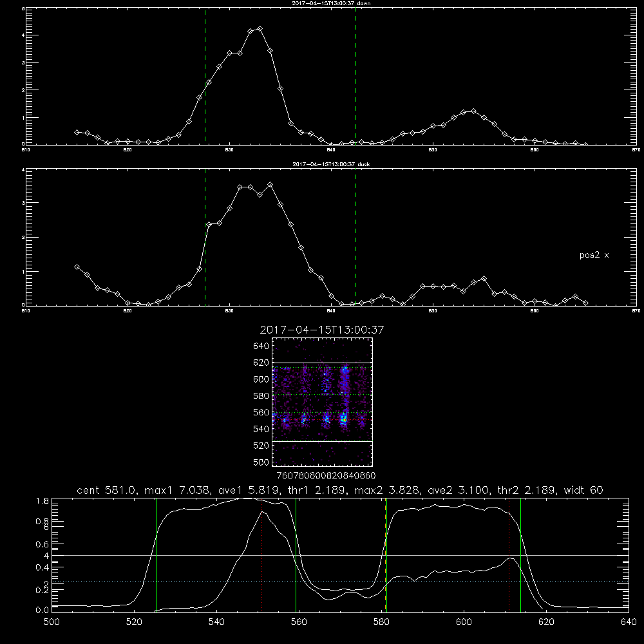Click spectrogram image y-axis label '560'
The image size is (644, 644).
261,412
